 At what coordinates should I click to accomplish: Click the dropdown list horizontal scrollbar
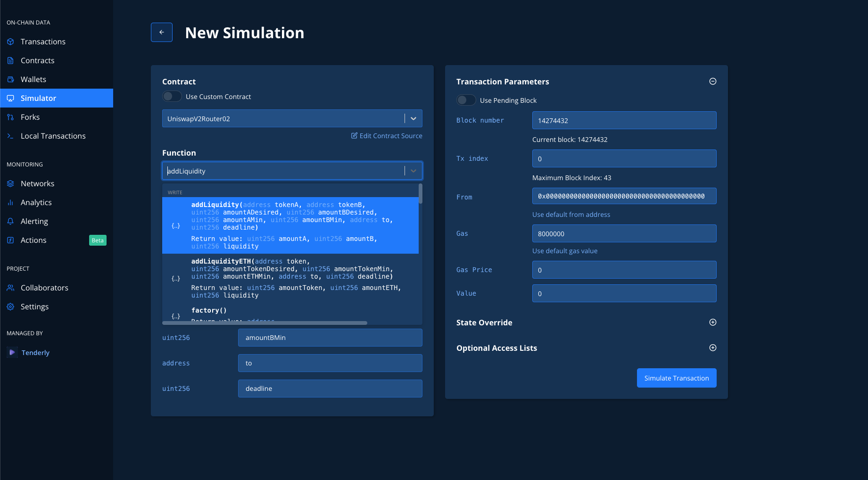pos(265,323)
